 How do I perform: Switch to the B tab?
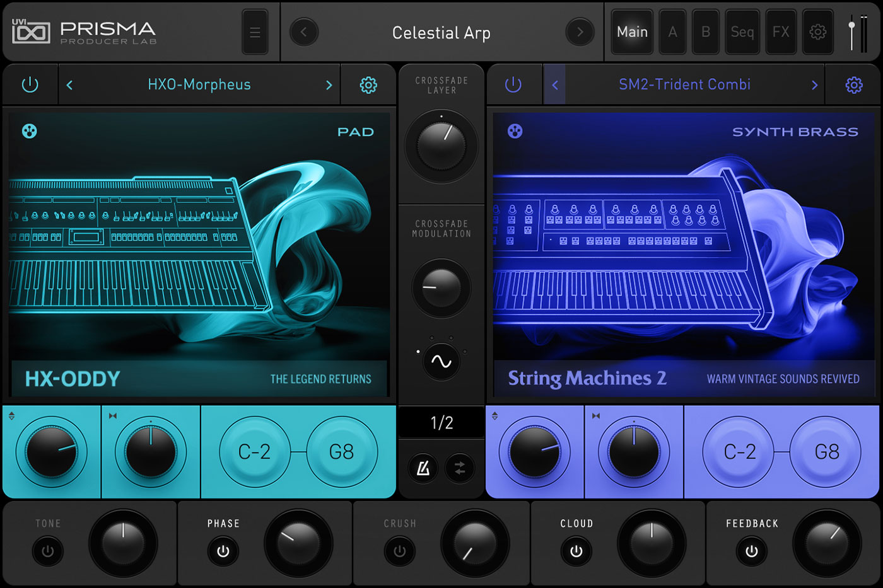(706, 32)
